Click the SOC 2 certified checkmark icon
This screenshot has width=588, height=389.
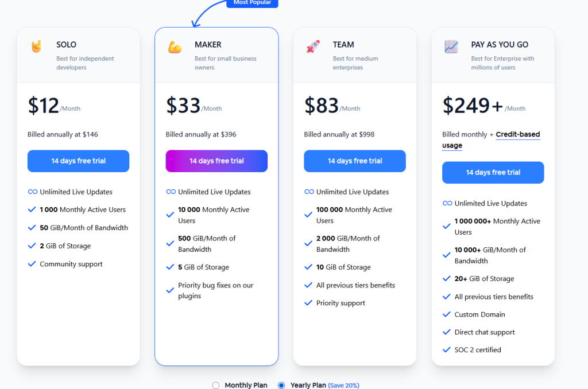click(447, 350)
